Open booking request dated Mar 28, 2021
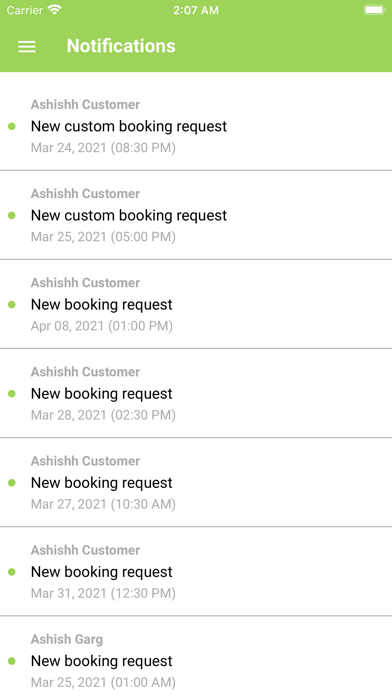This screenshot has width=392, height=696. point(196,393)
